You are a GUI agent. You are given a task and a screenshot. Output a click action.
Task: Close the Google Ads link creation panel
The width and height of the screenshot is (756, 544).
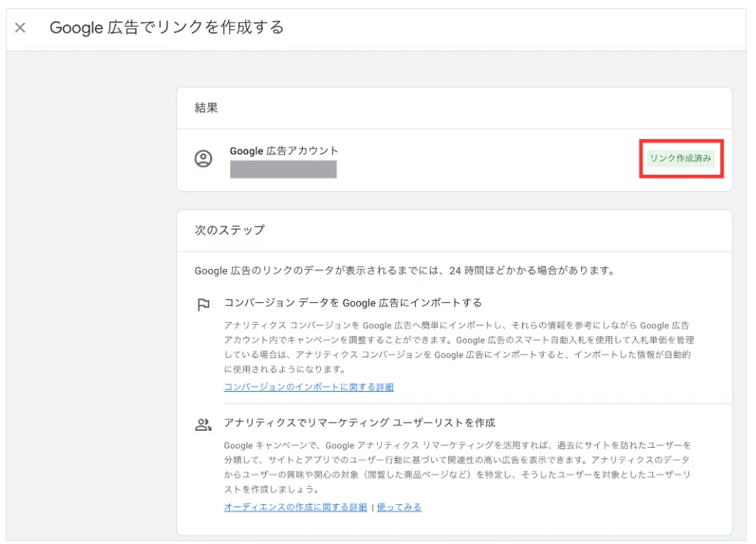click(x=21, y=28)
